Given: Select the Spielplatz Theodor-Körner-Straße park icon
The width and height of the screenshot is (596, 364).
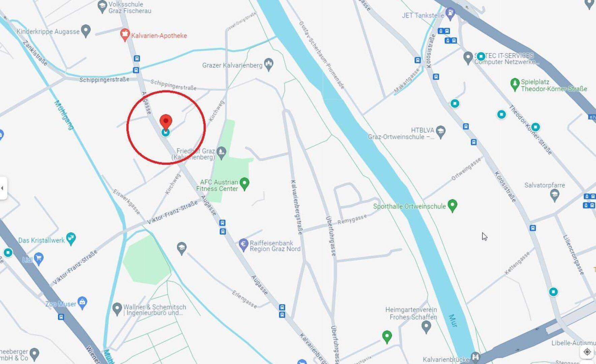Looking at the screenshot, I should [515, 85].
